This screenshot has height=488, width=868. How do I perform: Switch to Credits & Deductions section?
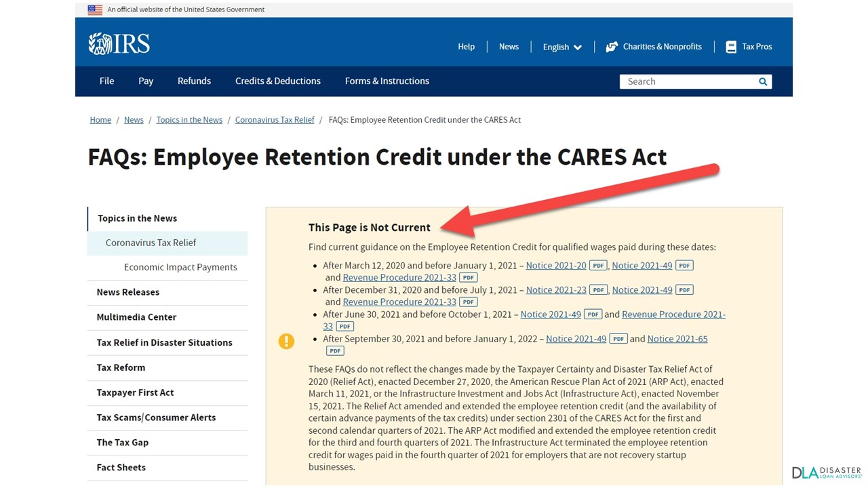click(x=277, y=81)
